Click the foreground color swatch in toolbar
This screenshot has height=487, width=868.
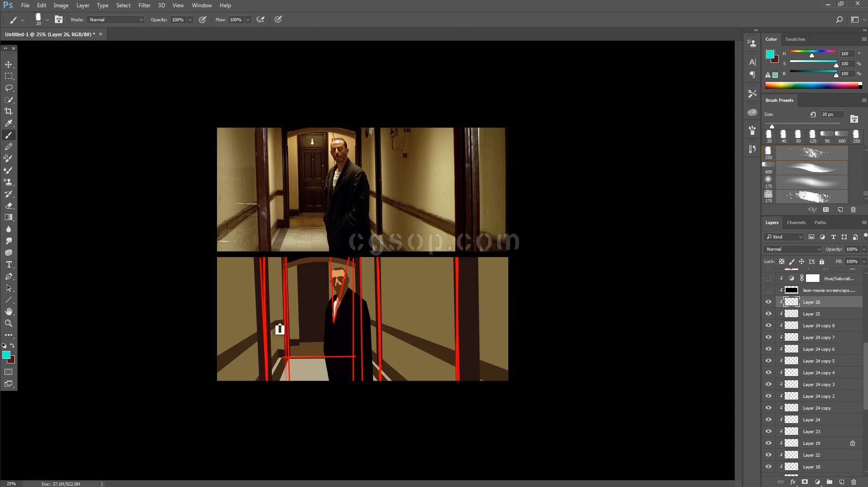point(6,355)
